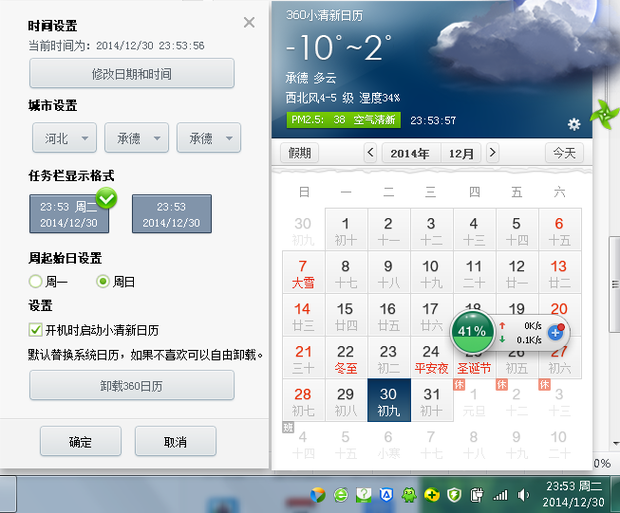The image size is (620, 513).
Task: Select Sunday as week start
Action: 103,282
